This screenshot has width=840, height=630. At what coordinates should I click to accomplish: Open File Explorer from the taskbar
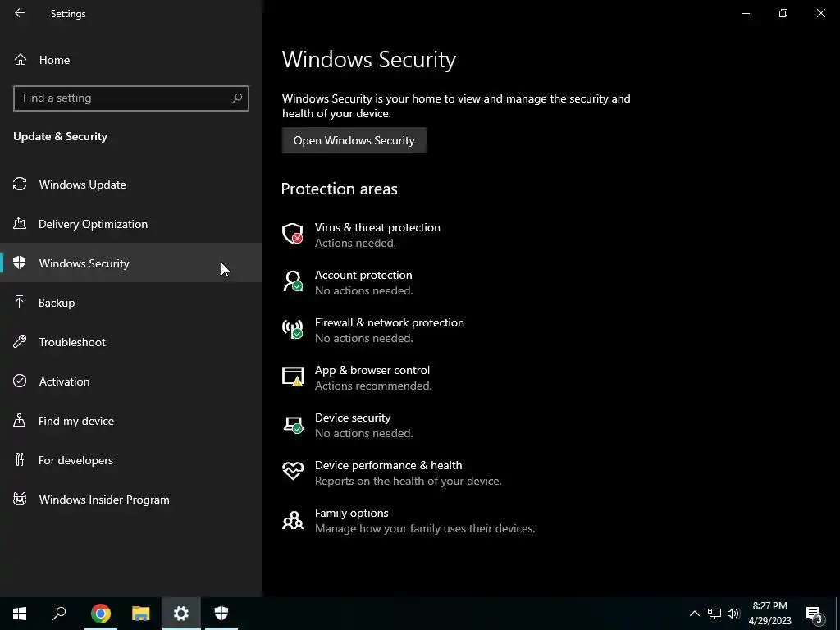[141, 614]
